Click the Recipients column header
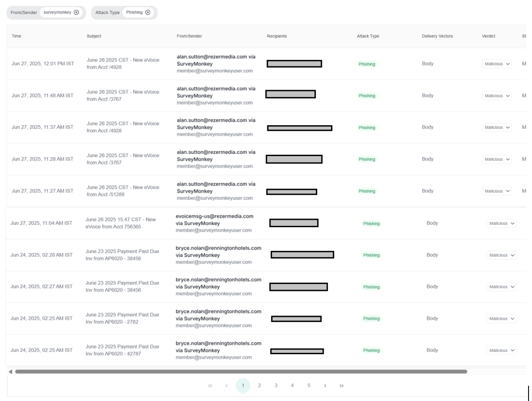This screenshot has height=401, width=532. (277, 36)
